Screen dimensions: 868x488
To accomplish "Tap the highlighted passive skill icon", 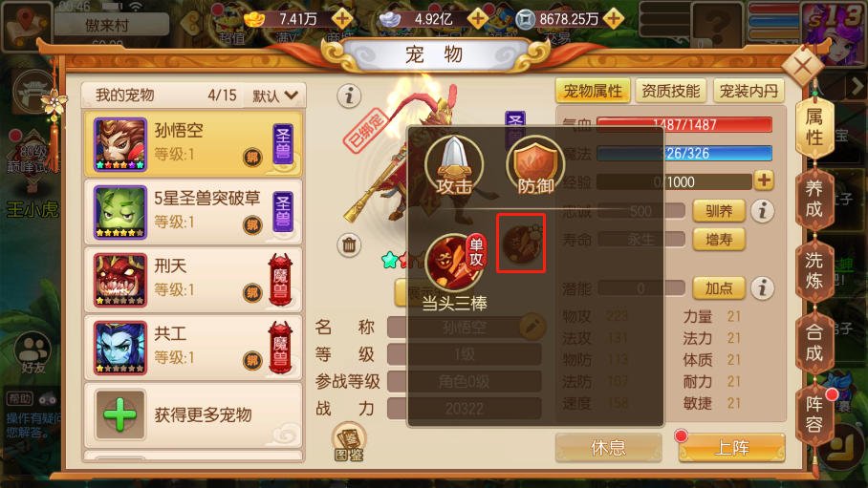I will click(x=521, y=243).
